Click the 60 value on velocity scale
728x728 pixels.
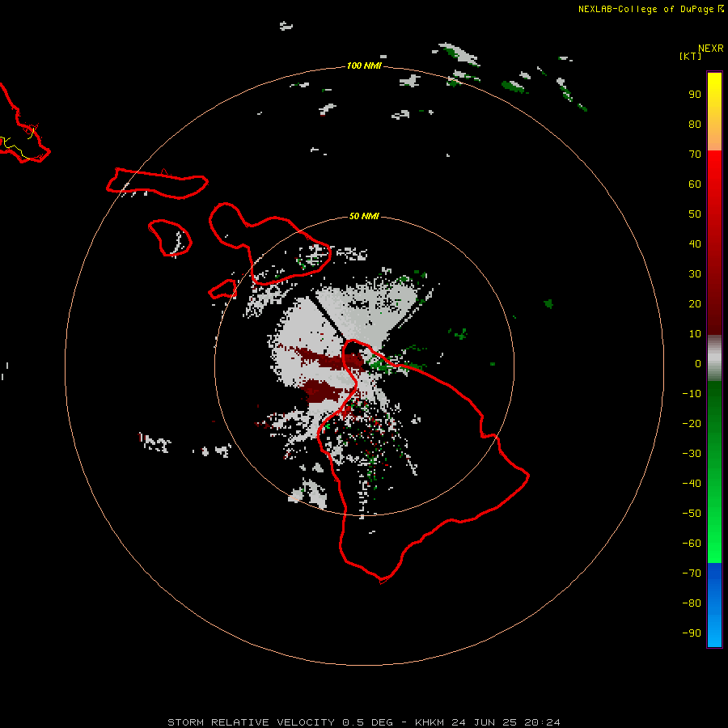(x=695, y=184)
